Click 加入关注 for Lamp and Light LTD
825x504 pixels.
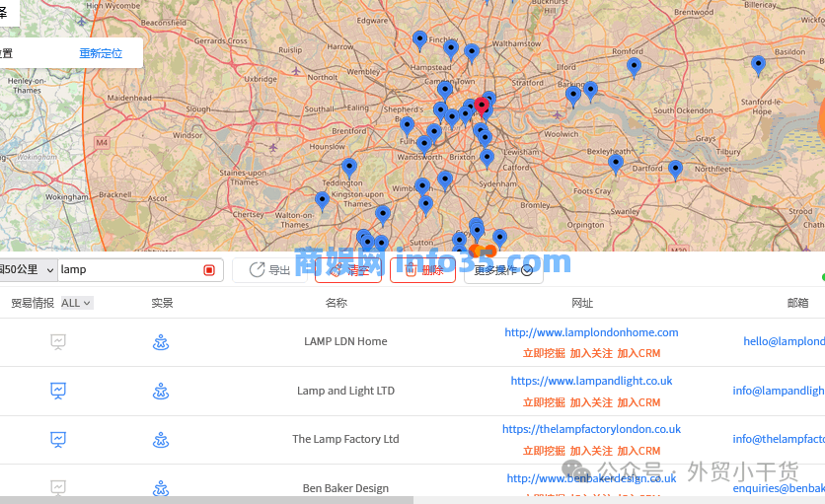pyautogui.click(x=591, y=403)
